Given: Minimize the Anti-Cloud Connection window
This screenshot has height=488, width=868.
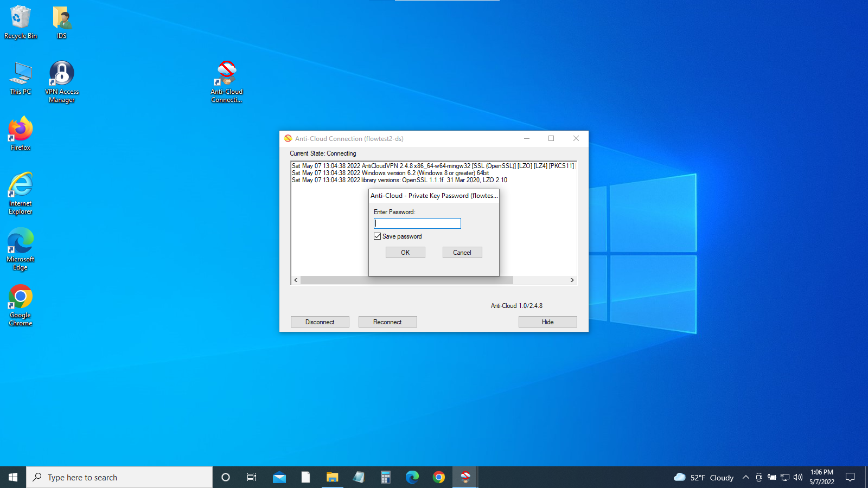Looking at the screenshot, I should [526, 139].
